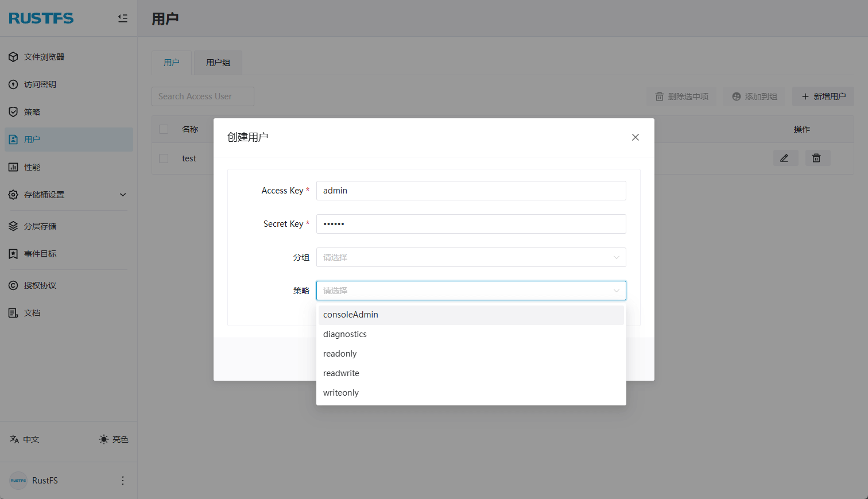Screen dimensions: 868x499
Task: Click the pencil edit icon for test user
Action: (x=785, y=158)
